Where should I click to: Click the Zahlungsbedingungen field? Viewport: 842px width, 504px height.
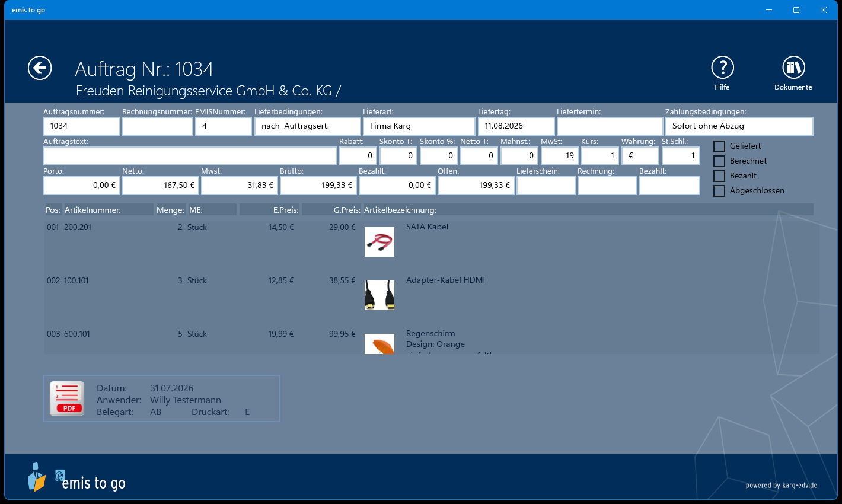(x=739, y=126)
